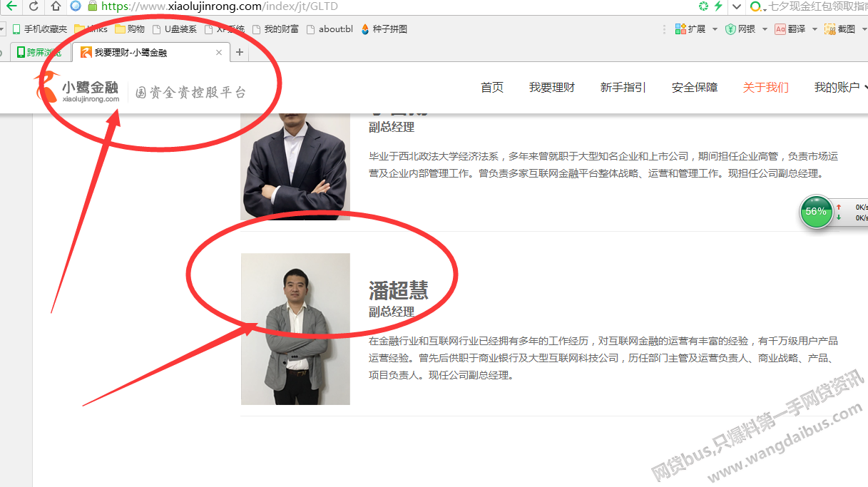Reload the page with the refresh icon
The height and width of the screenshot is (487, 868).
click(x=34, y=6)
